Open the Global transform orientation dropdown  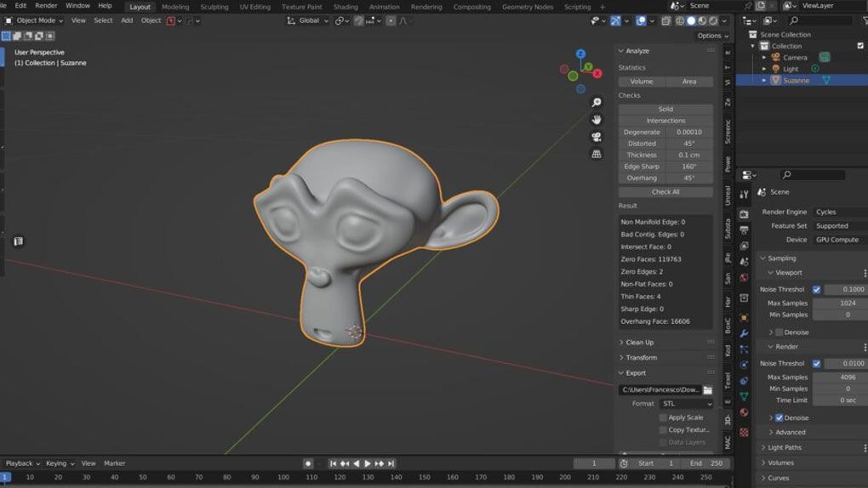click(x=308, y=20)
